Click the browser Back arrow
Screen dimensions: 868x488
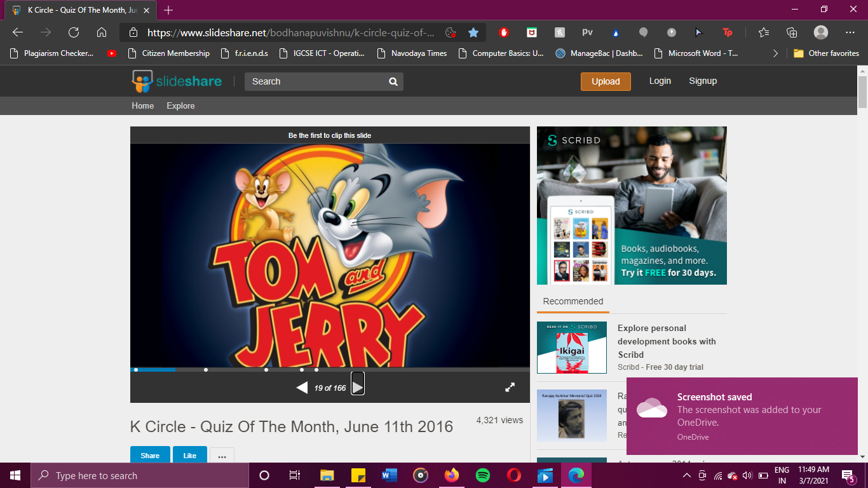[18, 32]
